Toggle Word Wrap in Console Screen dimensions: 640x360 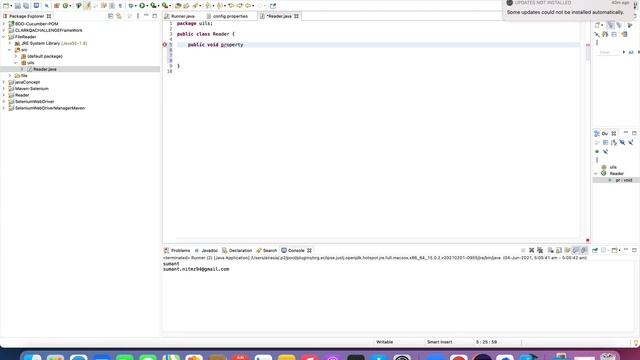pyautogui.click(x=567, y=250)
